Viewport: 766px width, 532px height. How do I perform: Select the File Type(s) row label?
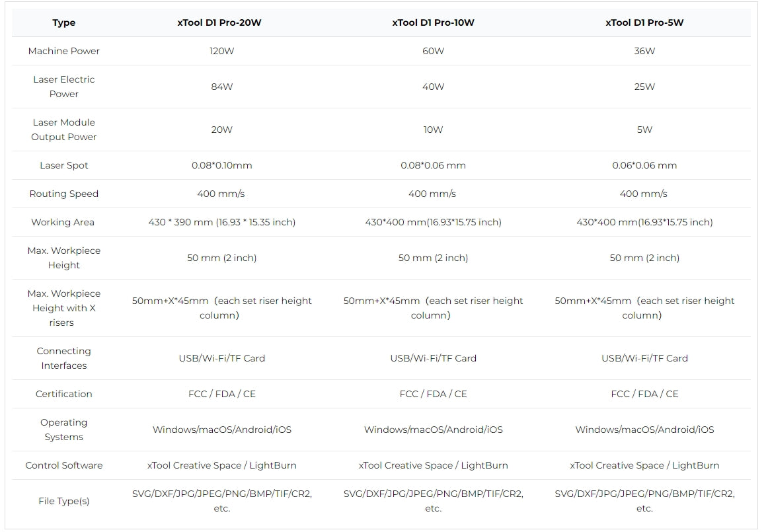click(x=64, y=501)
